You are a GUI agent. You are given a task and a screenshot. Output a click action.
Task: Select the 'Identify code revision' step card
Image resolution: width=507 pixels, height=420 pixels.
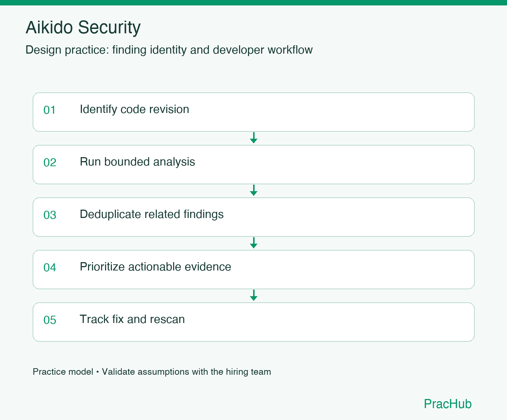pos(253,112)
